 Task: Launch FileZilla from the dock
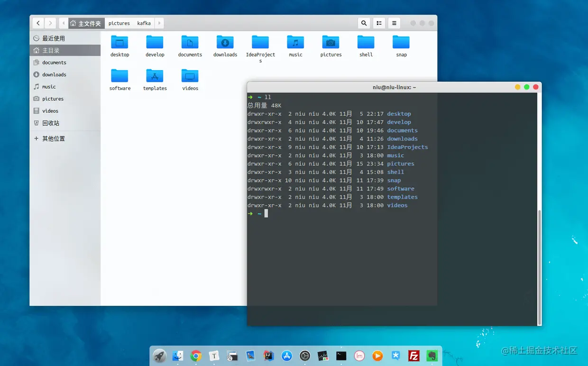(413, 356)
